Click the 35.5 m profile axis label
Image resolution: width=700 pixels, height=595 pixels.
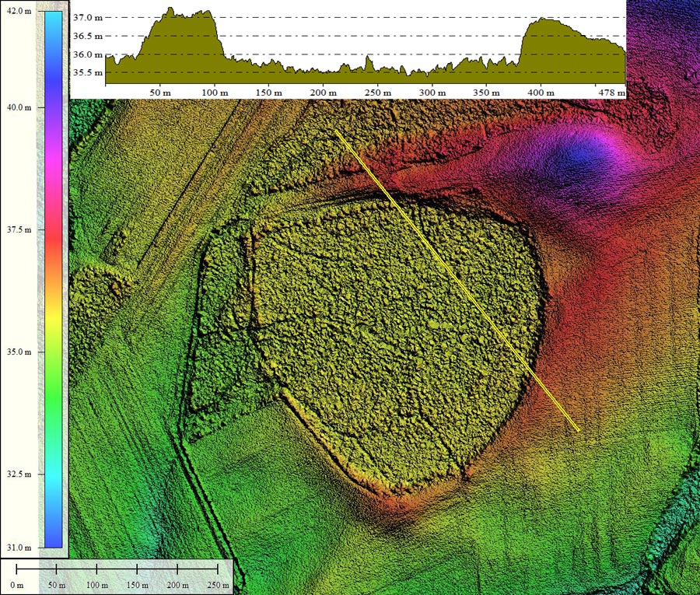click(88, 73)
